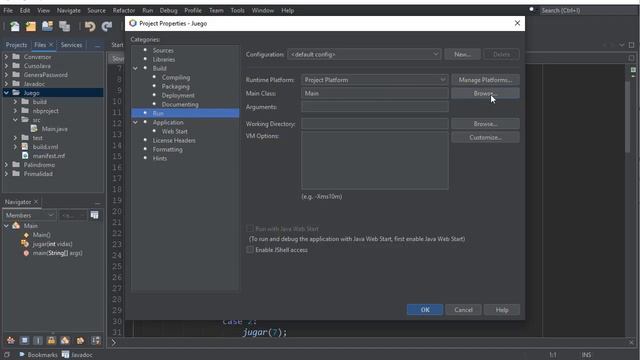Switch to the Services tab
The image size is (640, 360).
coord(71,45)
